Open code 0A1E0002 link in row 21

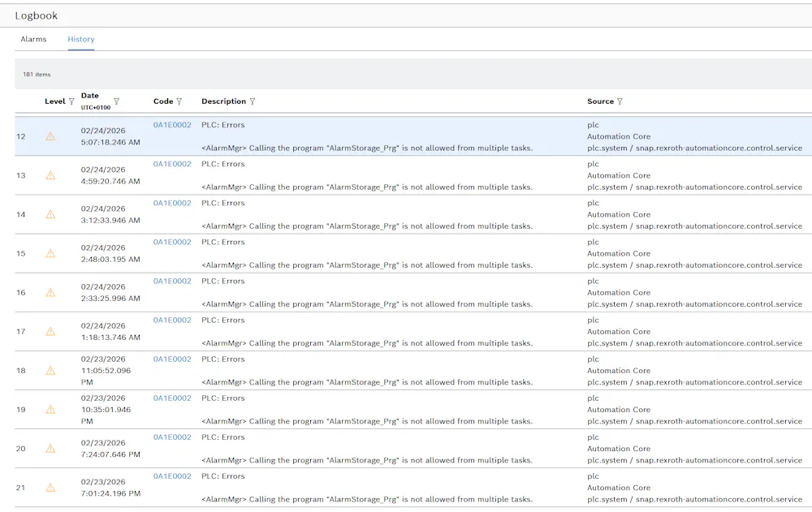[172, 476]
